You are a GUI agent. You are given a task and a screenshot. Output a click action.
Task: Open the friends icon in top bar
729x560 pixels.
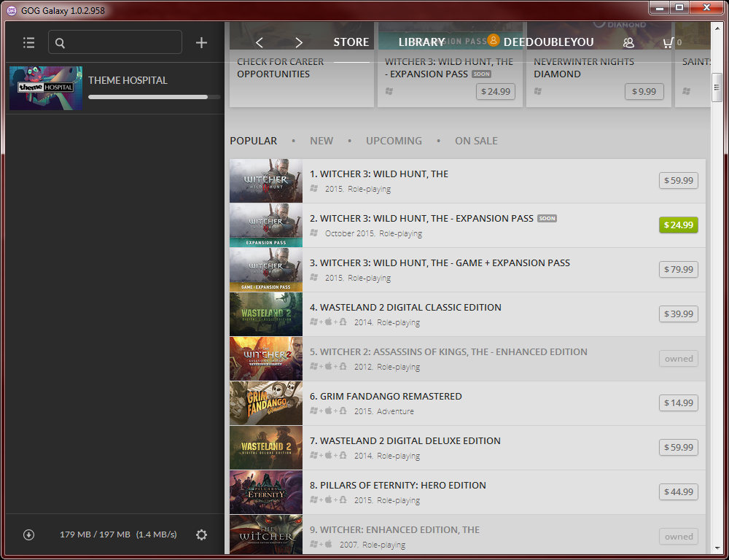[629, 42]
